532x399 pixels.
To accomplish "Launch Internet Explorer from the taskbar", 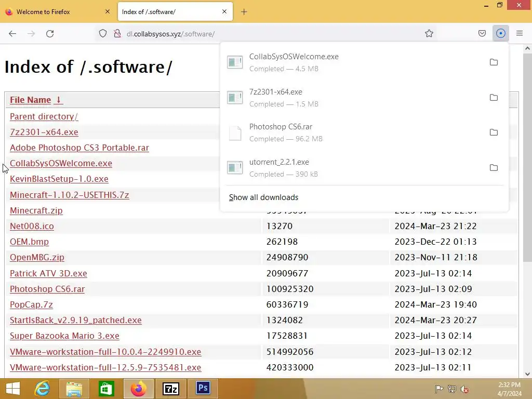I will click(x=43, y=389).
